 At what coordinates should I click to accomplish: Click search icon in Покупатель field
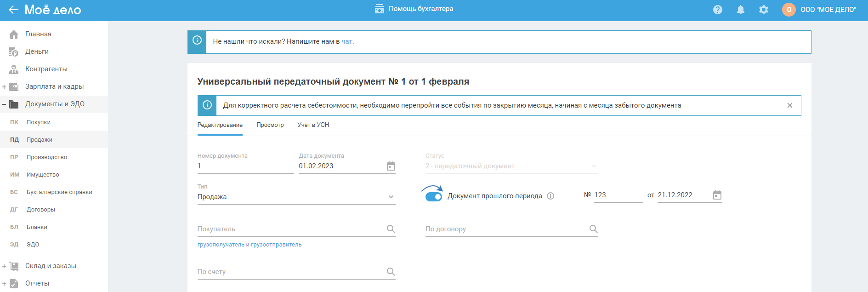[x=391, y=229]
